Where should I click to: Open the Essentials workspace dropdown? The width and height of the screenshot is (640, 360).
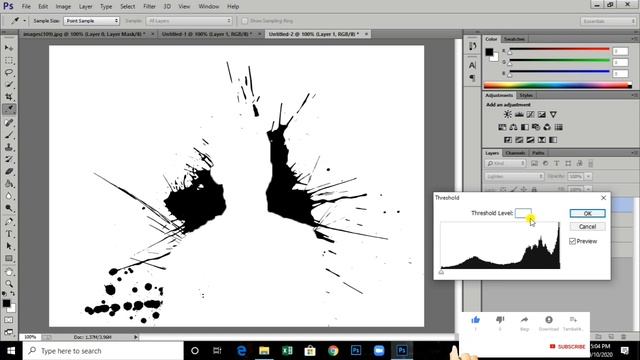608,21
